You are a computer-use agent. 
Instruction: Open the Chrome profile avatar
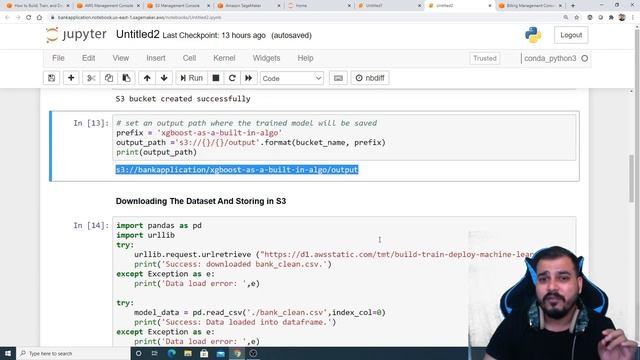pos(622,18)
